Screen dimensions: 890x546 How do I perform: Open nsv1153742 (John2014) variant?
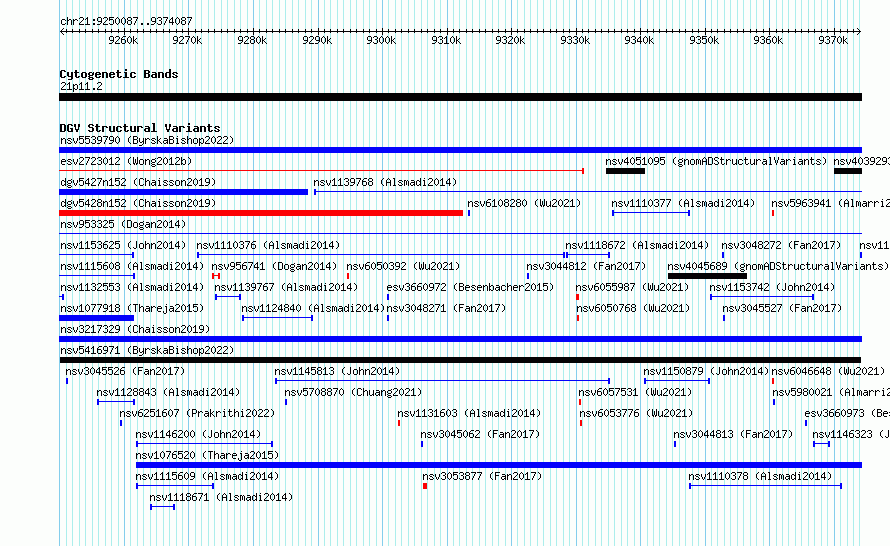pos(773,287)
